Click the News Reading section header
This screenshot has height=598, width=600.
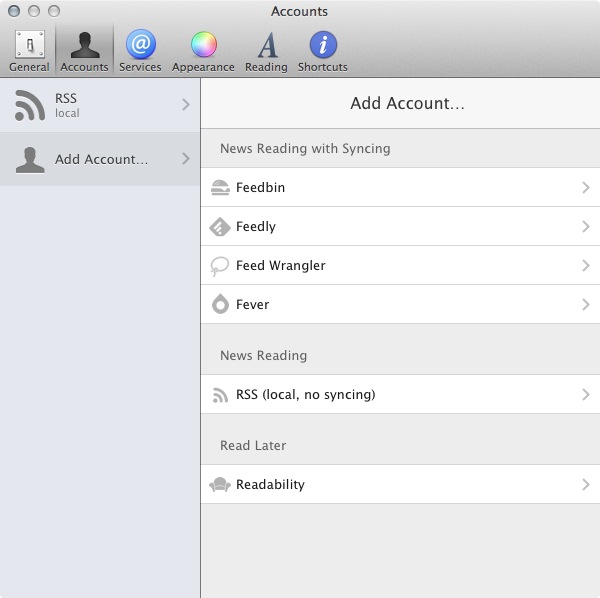pyautogui.click(x=263, y=355)
